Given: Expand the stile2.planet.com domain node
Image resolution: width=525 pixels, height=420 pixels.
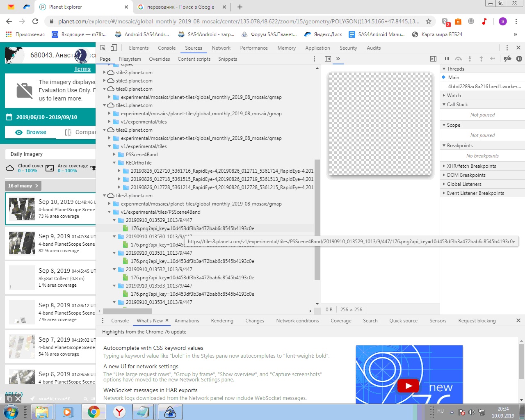Looking at the screenshot, I should (105, 73).
